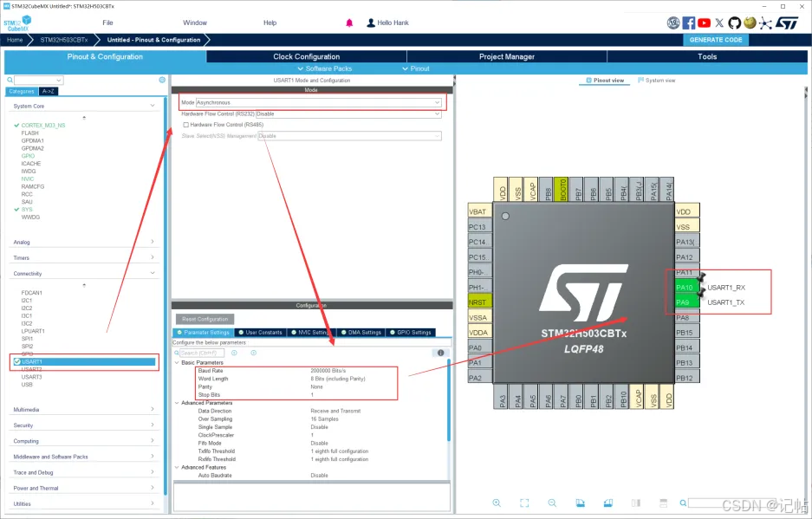Collapse the Advanced Parameters group
Screen dimensions: 812x519
click(177, 403)
